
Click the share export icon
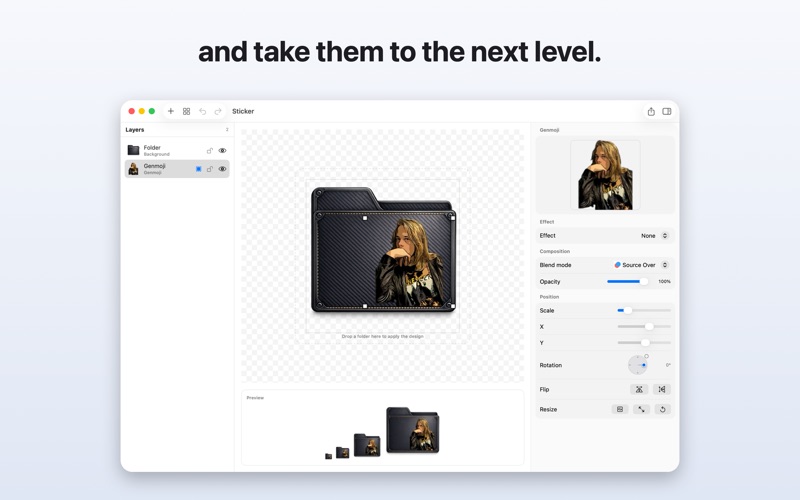[x=651, y=111]
